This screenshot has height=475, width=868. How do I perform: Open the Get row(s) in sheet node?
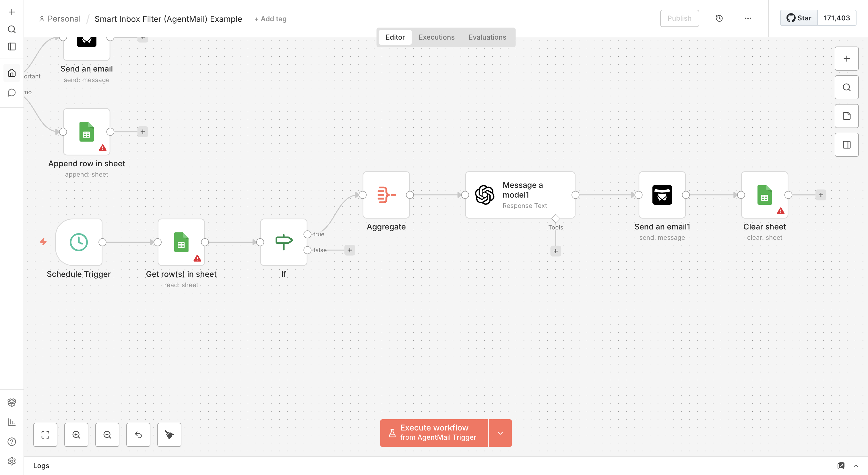pos(181,242)
